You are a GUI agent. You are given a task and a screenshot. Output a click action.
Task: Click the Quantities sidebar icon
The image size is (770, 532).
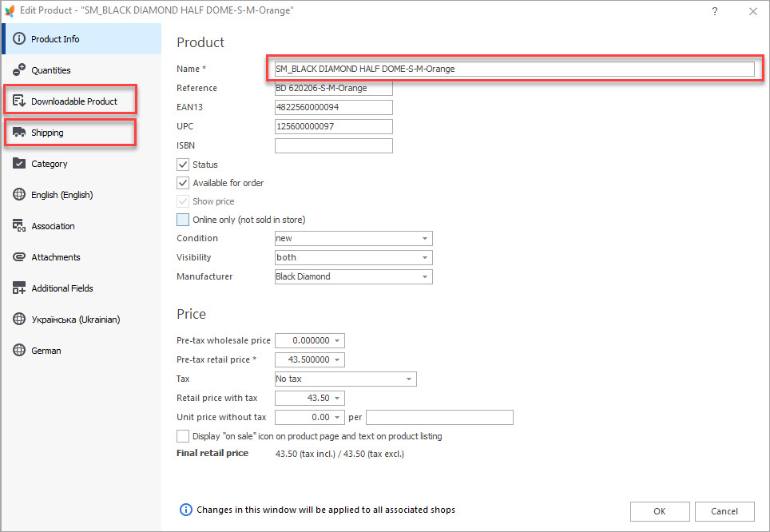(x=19, y=69)
